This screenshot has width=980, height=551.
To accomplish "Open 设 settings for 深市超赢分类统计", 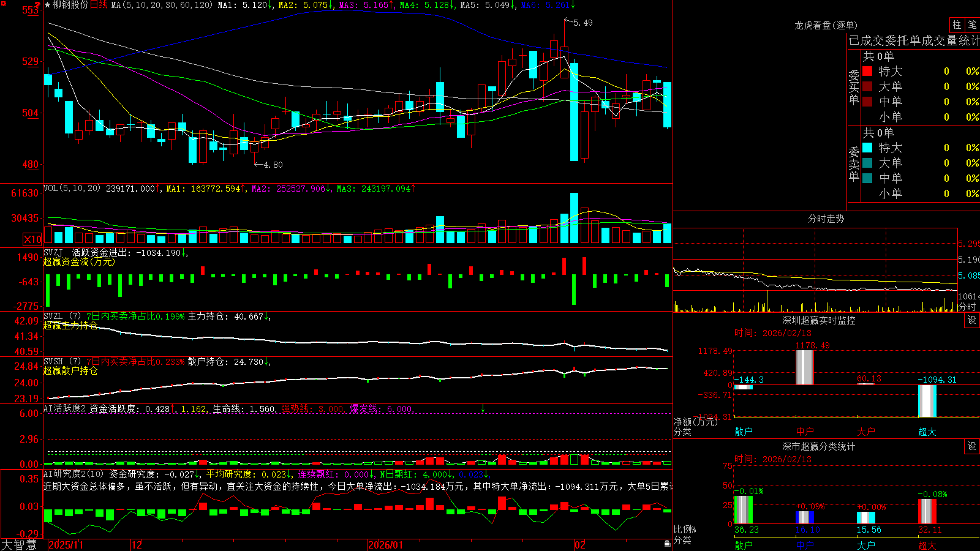I will (971, 446).
